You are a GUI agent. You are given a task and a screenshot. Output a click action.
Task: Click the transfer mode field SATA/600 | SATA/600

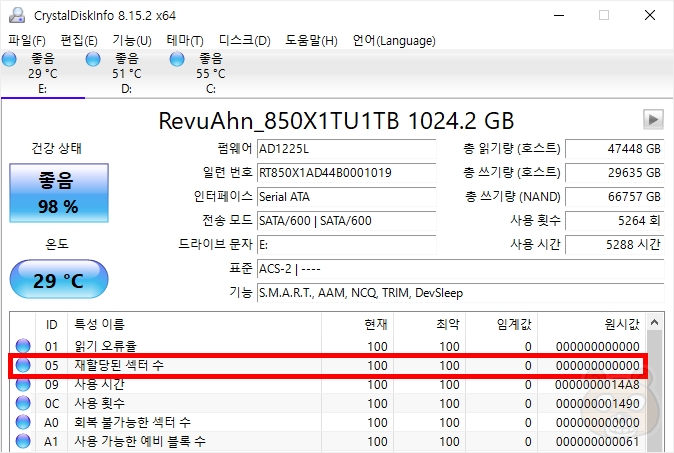point(346,221)
